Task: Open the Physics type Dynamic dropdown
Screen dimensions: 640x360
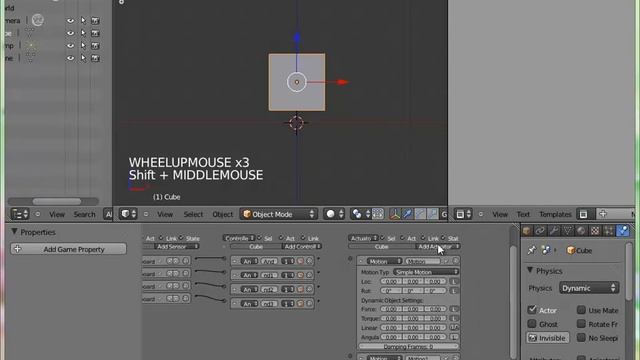Action: [589, 288]
